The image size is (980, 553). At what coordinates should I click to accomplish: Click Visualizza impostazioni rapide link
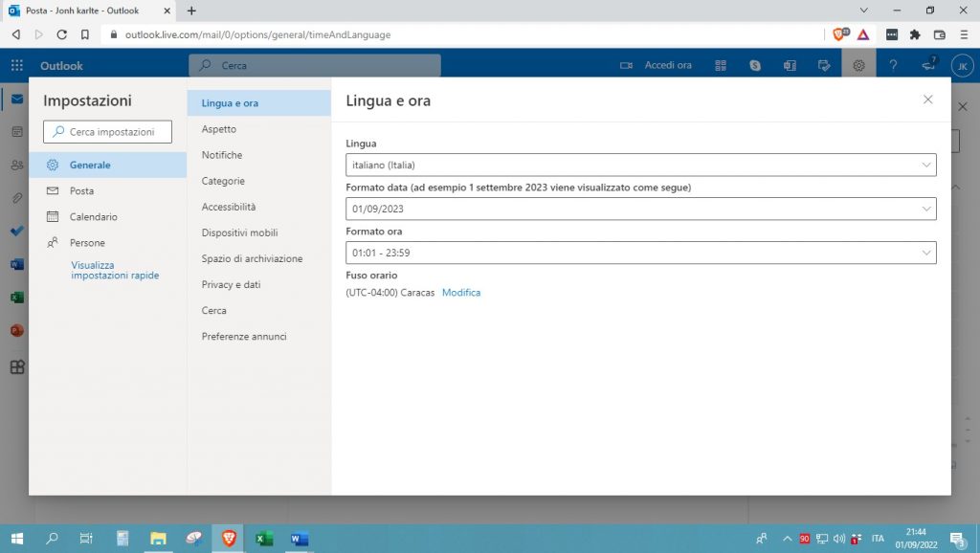point(115,270)
